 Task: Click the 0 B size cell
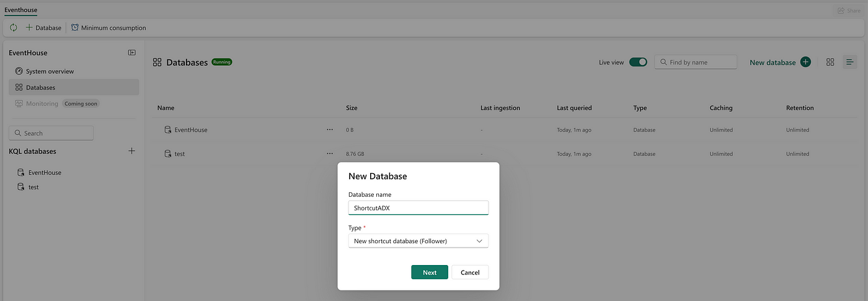tap(350, 130)
